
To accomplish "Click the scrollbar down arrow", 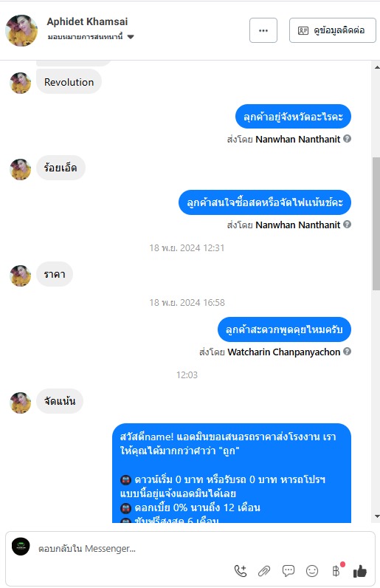I will pos(376,516).
